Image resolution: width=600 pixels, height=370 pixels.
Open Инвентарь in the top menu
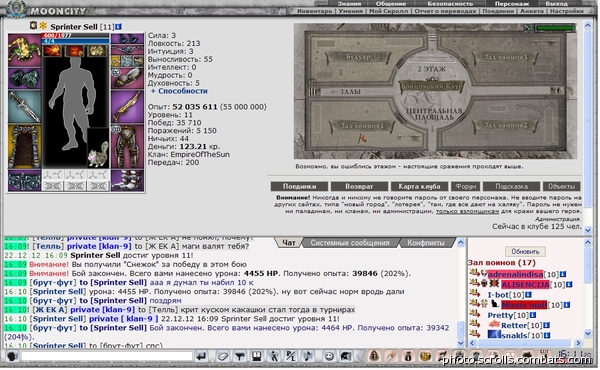pyautogui.click(x=314, y=11)
